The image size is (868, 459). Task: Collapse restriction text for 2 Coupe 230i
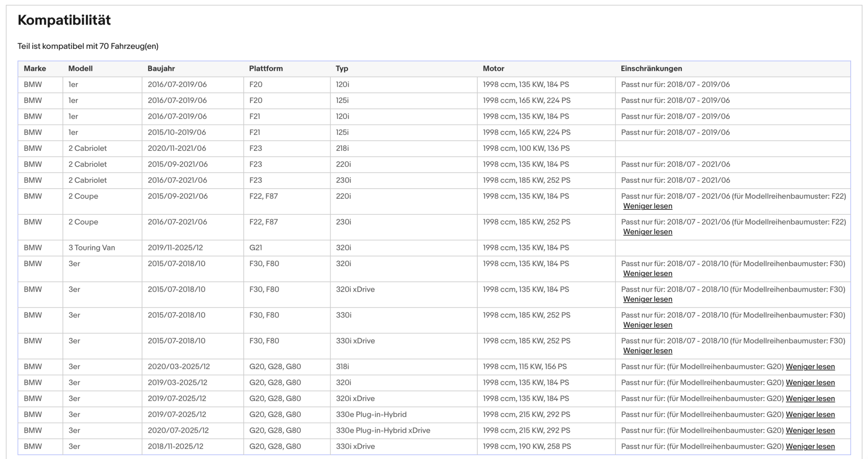(x=647, y=232)
